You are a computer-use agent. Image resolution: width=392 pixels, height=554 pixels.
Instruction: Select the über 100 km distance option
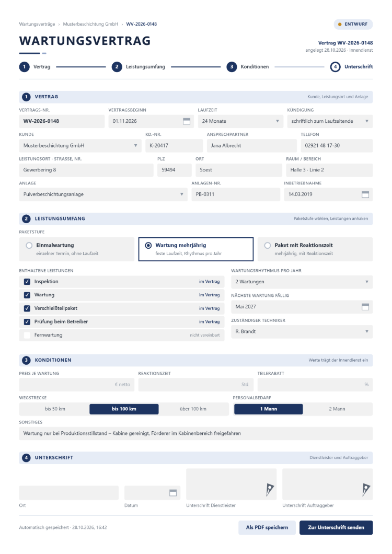(193, 409)
